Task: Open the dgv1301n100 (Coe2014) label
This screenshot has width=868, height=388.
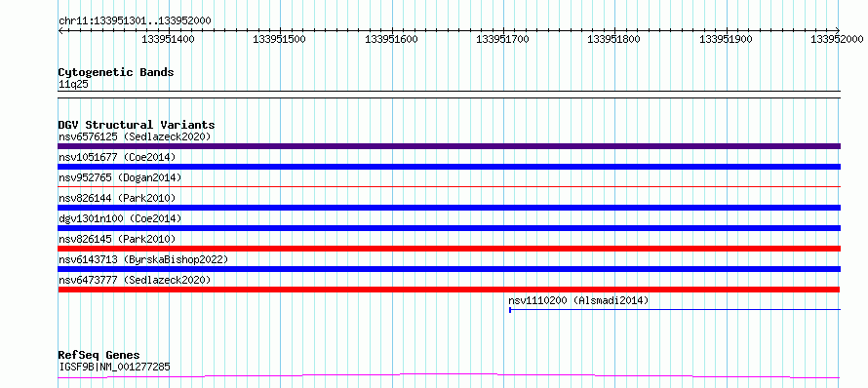Action: pos(120,218)
